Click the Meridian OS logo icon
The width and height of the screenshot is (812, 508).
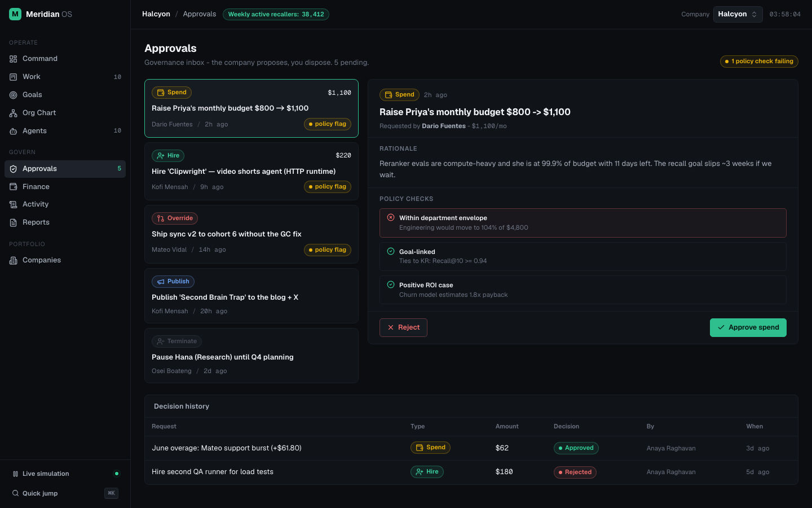tap(15, 14)
